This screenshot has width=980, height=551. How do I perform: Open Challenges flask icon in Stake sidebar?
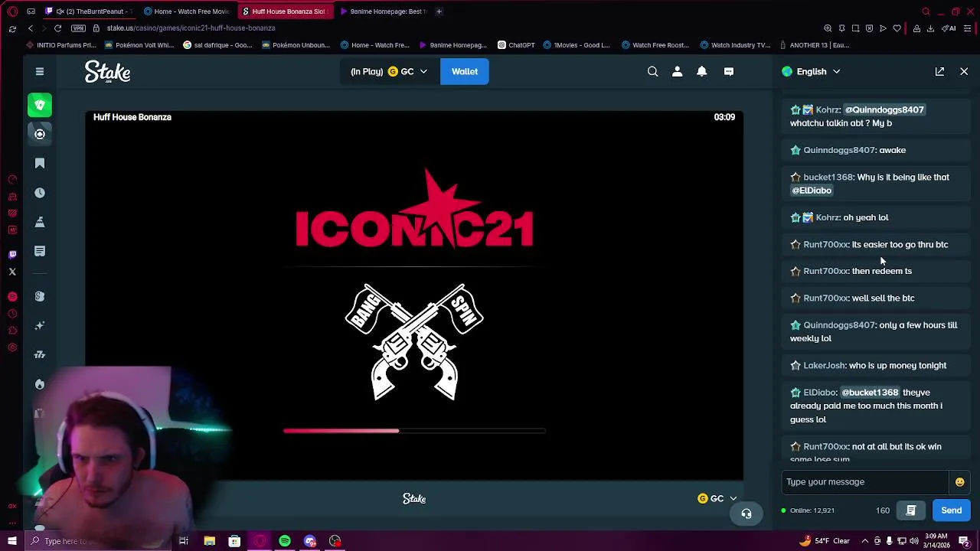click(40, 222)
